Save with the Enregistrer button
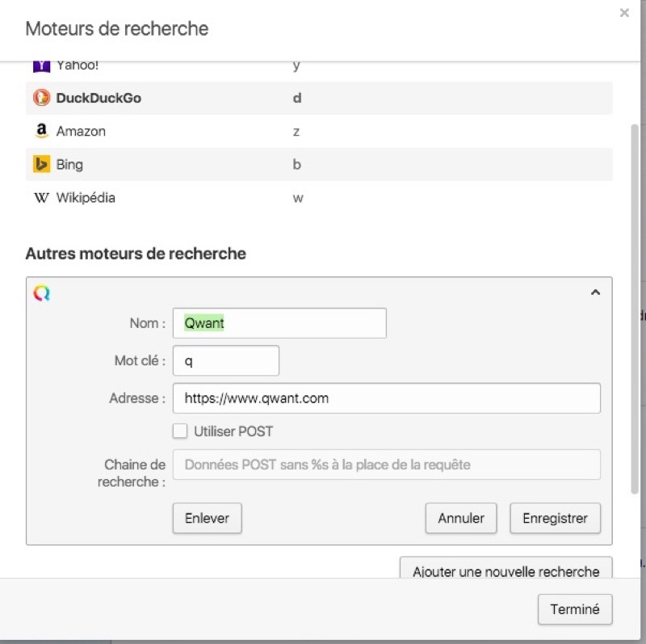646x644 pixels. click(x=555, y=518)
